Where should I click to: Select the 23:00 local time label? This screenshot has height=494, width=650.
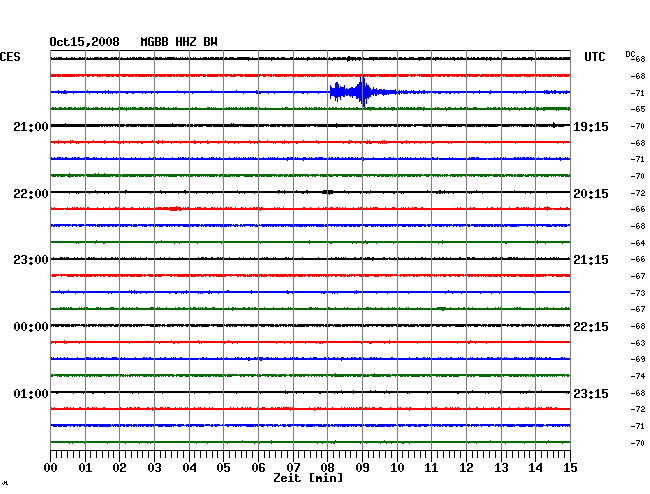click(31, 260)
